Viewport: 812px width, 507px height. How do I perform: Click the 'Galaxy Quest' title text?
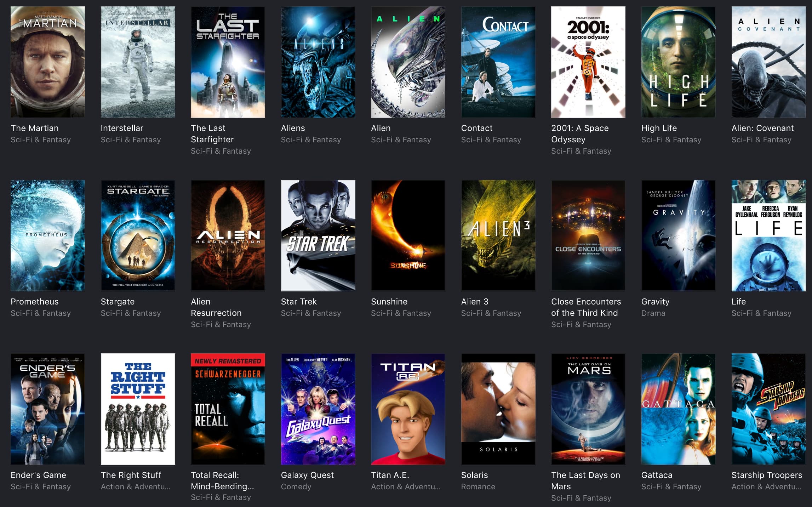307,475
